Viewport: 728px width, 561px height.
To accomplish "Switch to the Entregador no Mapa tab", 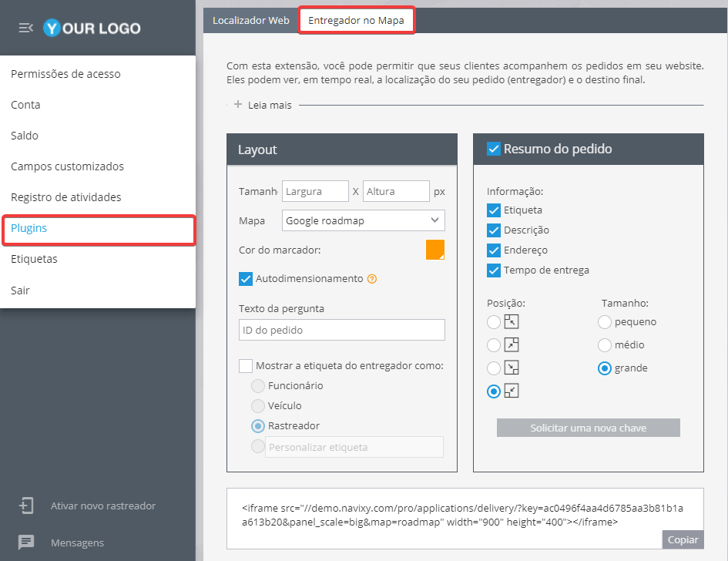I will 356,21.
